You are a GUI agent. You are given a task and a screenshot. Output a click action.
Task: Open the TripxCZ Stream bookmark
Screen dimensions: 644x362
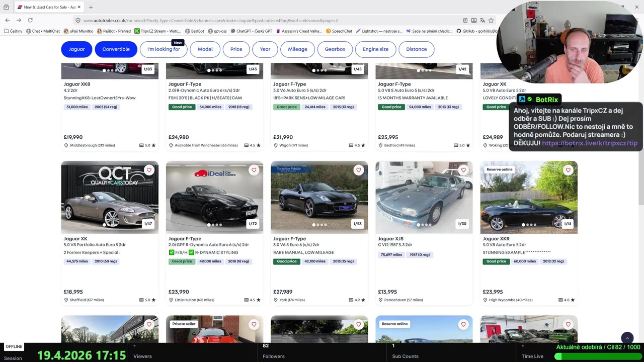coord(157,31)
